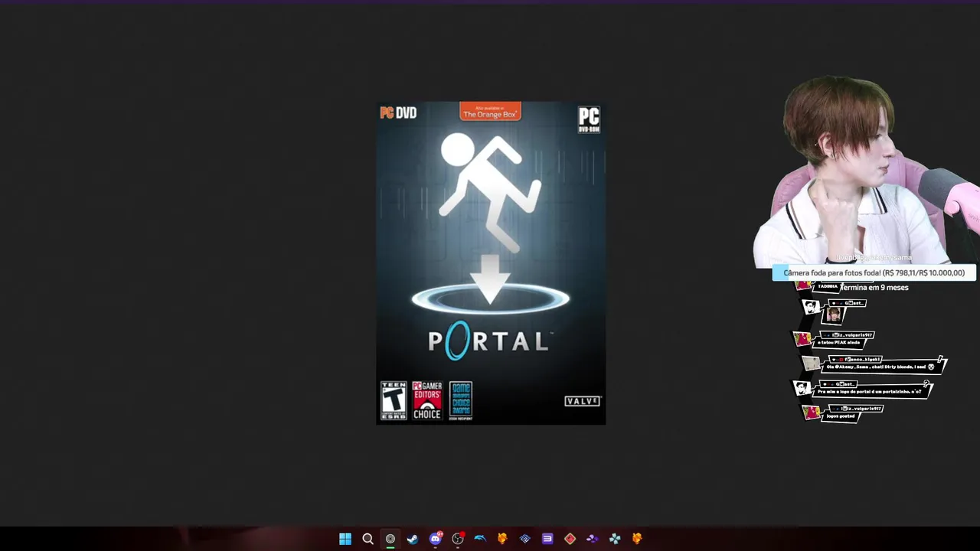Switch to OBS Studio on the taskbar
The width and height of the screenshot is (980, 551).
pos(458,539)
